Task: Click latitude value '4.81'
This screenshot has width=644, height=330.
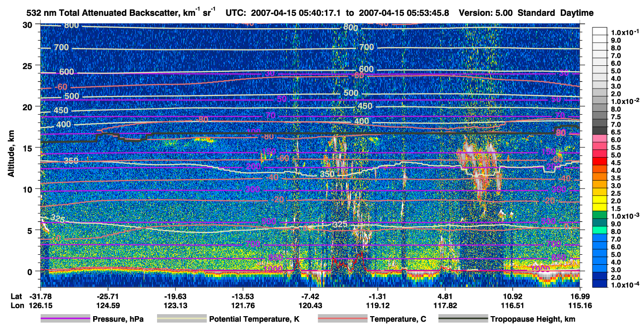Action: coord(445,297)
